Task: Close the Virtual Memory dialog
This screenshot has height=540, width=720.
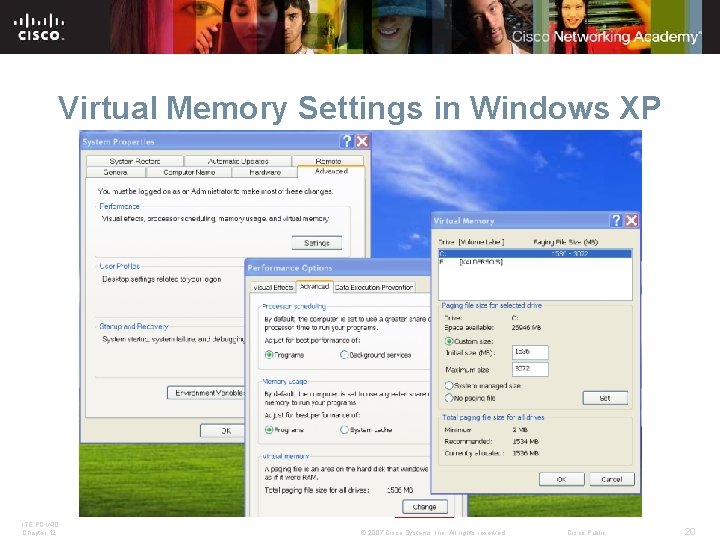Action: tap(632, 220)
